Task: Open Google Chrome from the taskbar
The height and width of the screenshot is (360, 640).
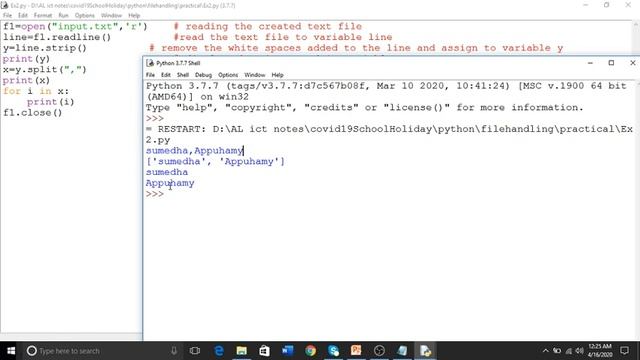Action: pos(310,351)
